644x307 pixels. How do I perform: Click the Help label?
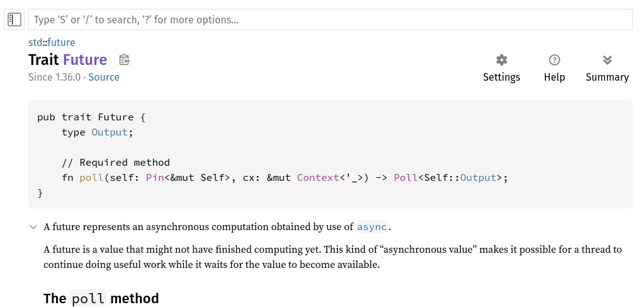[554, 77]
